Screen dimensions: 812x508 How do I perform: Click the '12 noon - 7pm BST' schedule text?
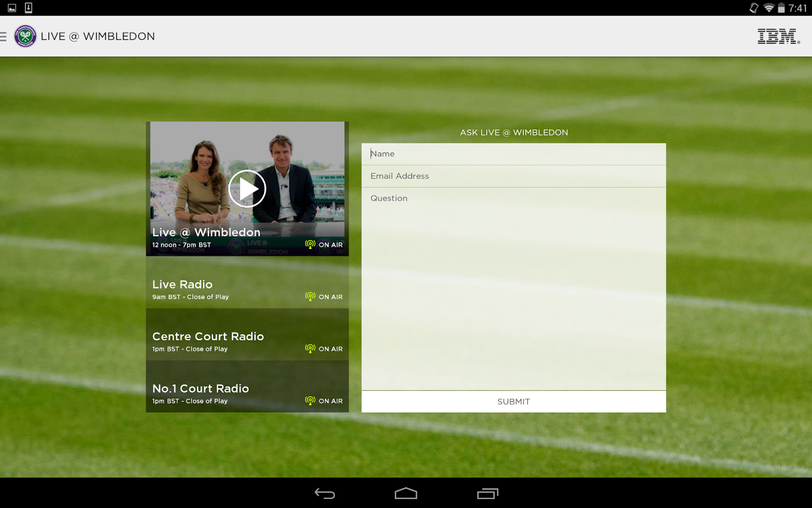click(x=182, y=245)
